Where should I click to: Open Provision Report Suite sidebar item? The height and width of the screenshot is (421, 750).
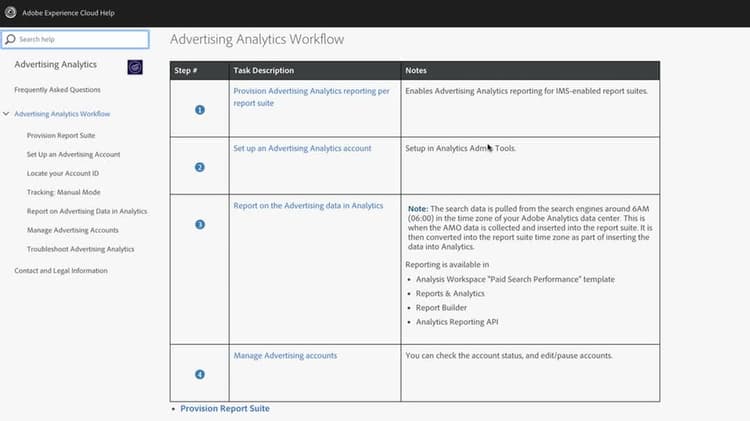click(61, 135)
